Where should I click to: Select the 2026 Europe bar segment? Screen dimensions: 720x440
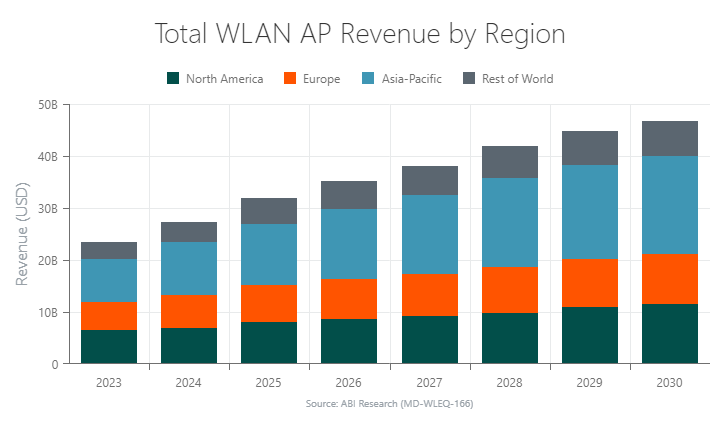pos(349,299)
